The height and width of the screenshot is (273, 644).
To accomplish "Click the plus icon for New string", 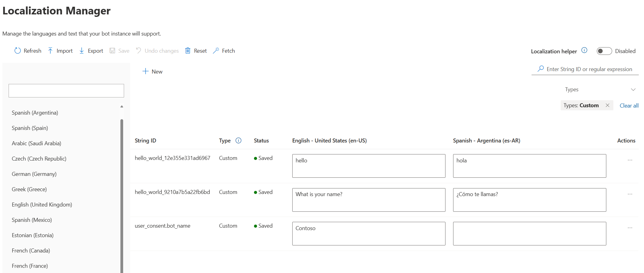I will coord(146,71).
